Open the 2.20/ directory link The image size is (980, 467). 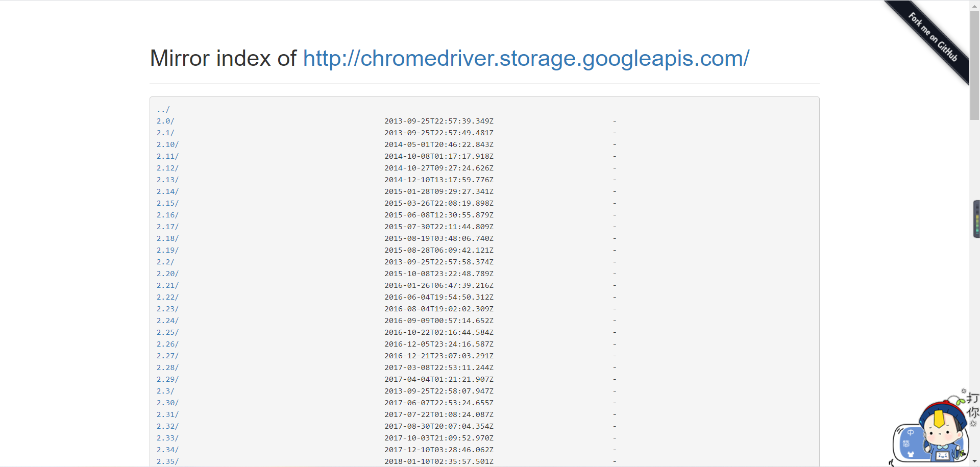click(167, 274)
